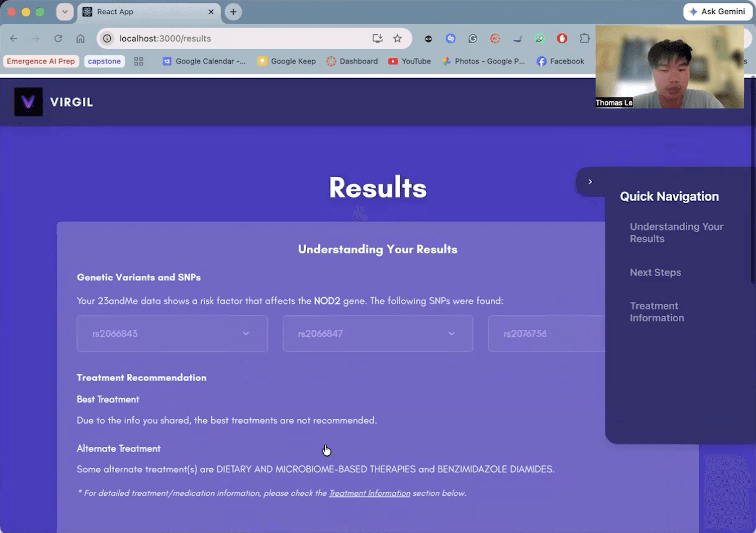
Task: Click the Results page heading
Action: pos(378,187)
